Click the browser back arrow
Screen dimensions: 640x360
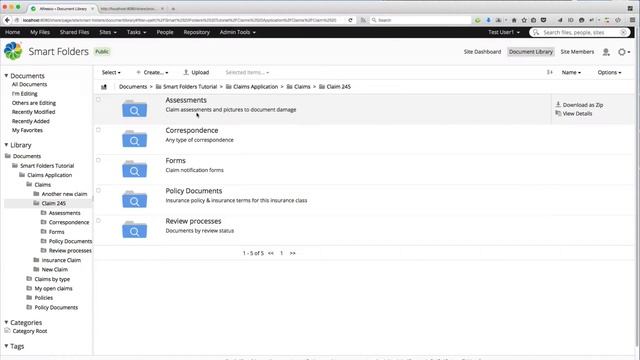pyautogui.click(x=7, y=20)
